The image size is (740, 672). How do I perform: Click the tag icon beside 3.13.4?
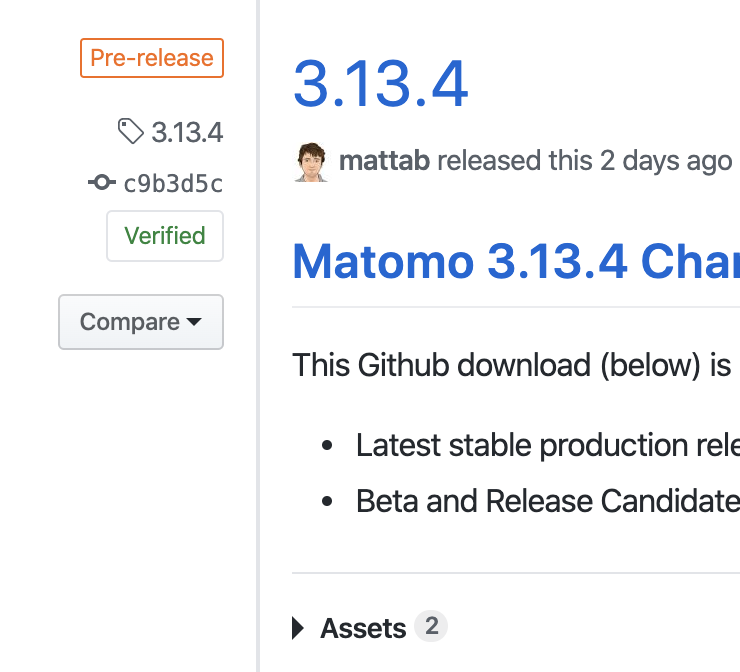131,131
